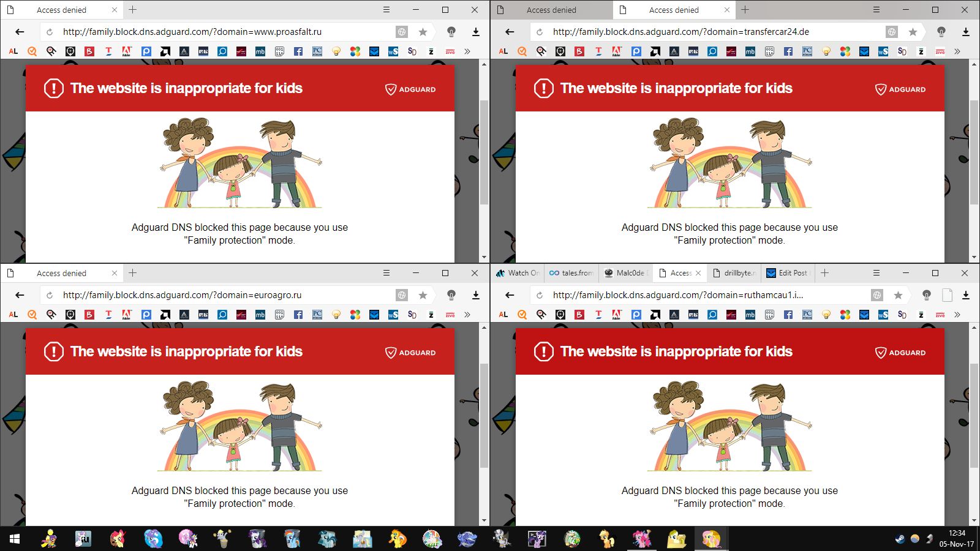This screenshot has width=980, height=551.
Task: Open the hamburger menu of the euroagro.ru window
Action: click(386, 273)
